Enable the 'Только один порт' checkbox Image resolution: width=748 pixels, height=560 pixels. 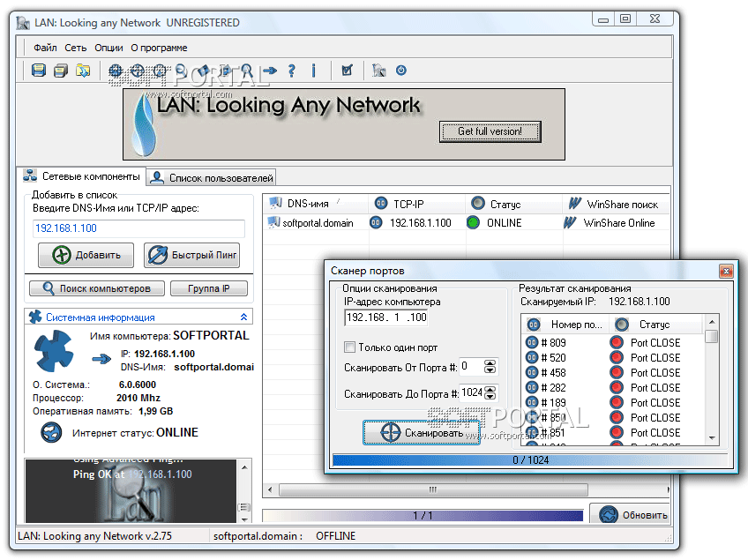349,347
